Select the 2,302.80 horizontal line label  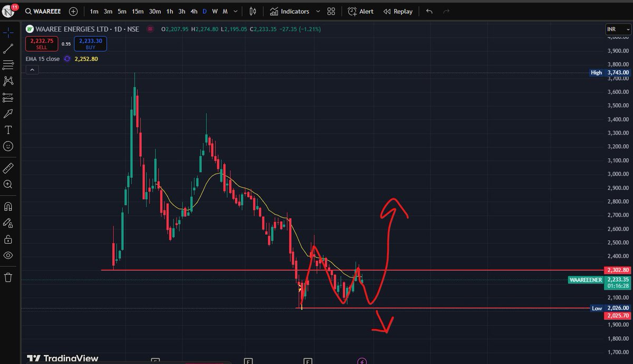pyautogui.click(x=617, y=270)
